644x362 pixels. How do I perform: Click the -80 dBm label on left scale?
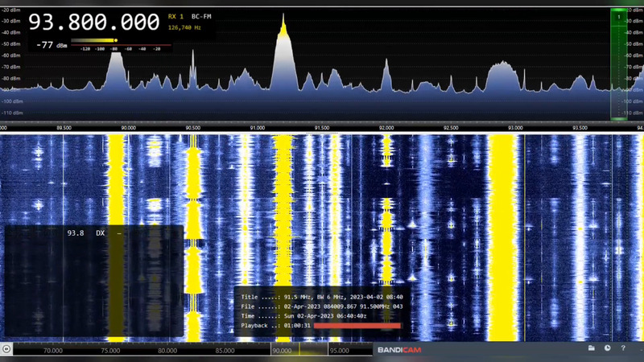click(x=10, y=78)
